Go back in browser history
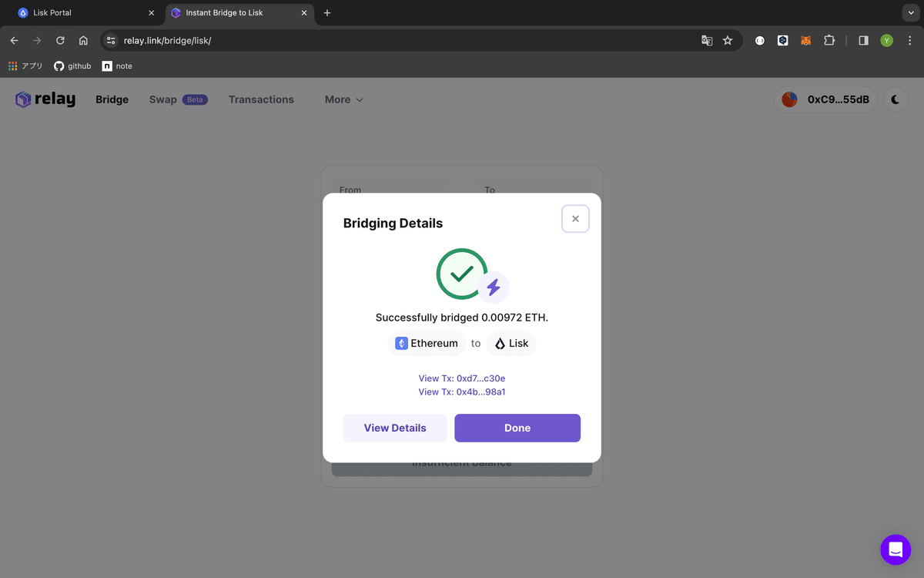 (14, 40)
